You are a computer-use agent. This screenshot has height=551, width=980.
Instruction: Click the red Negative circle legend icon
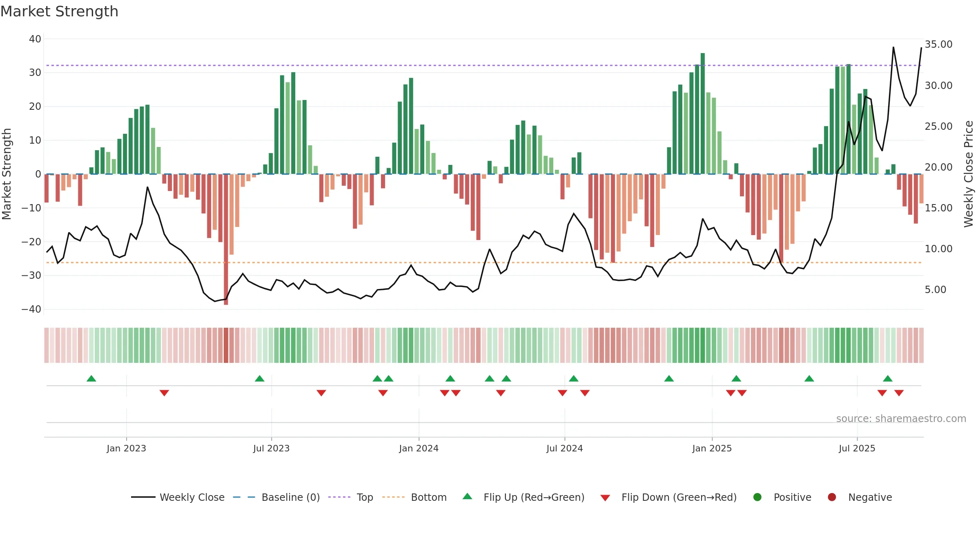click(832, 497)
